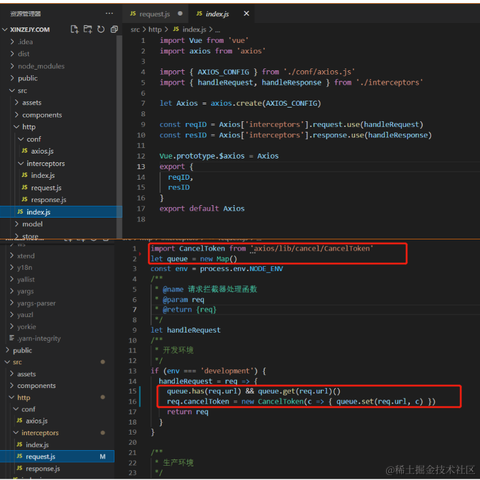This screenshot has width=480, height=480.
Task: Click line number 15 in request.js gutter
Action: (x=133, y=391)
